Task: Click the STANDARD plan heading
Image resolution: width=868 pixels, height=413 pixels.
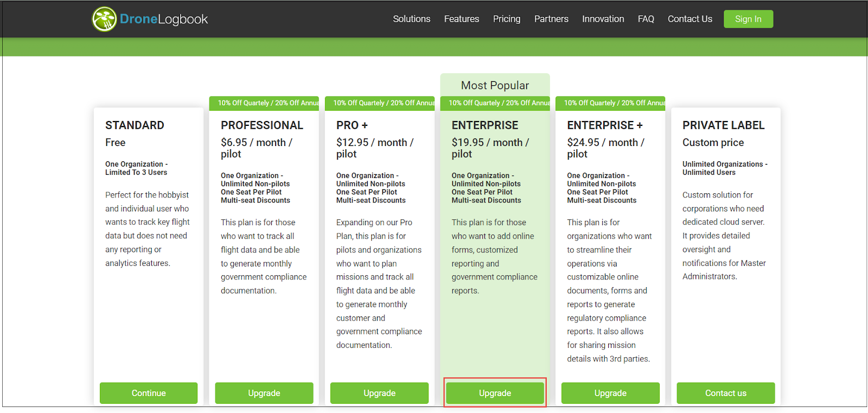Action: tap(135, 125)
